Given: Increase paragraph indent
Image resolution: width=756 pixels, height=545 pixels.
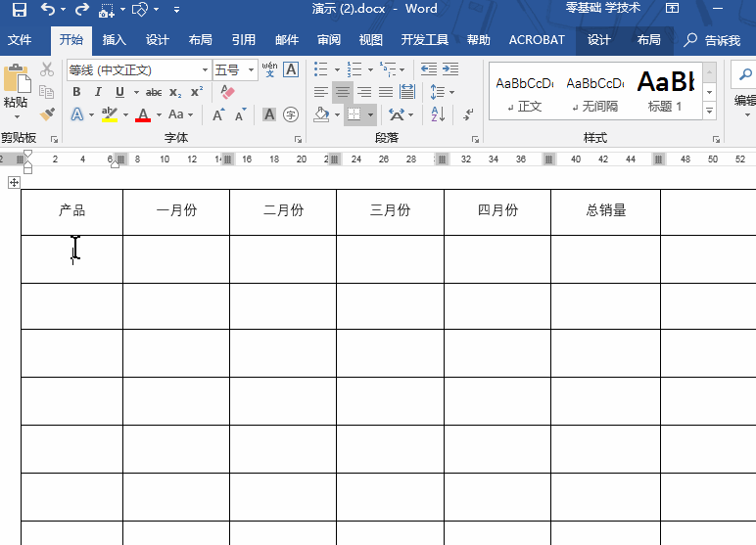Looking at the screenshot, I should 450,69.
